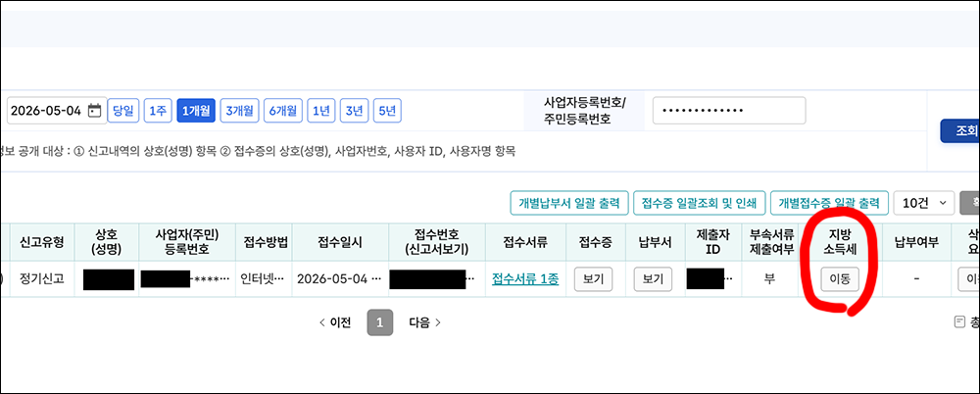Screen dimensions: 980x394
Task: Set the period to 1년
Action: [x=321, y=111]
